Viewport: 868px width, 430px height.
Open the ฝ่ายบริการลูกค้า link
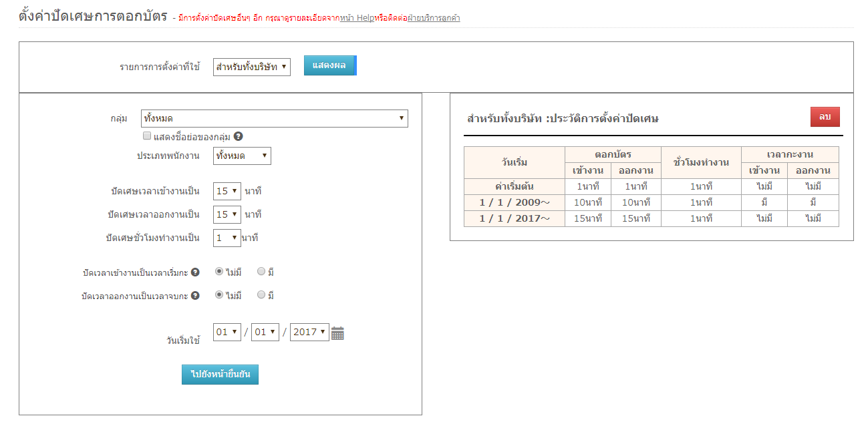pos(434,18)
